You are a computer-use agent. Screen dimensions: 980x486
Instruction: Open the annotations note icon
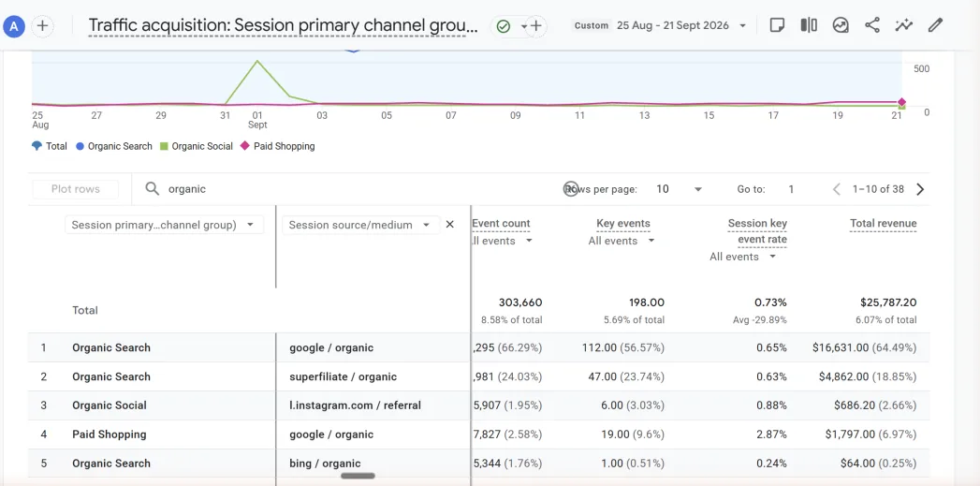(777, 25)
